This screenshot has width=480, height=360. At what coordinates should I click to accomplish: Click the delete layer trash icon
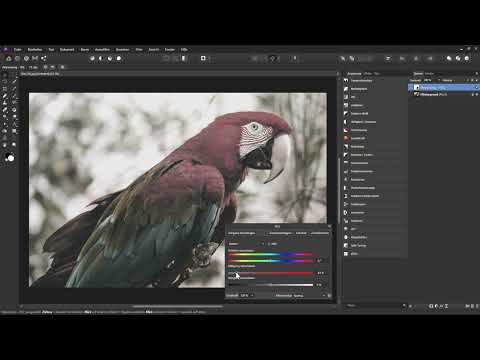(x=477, y=306)
